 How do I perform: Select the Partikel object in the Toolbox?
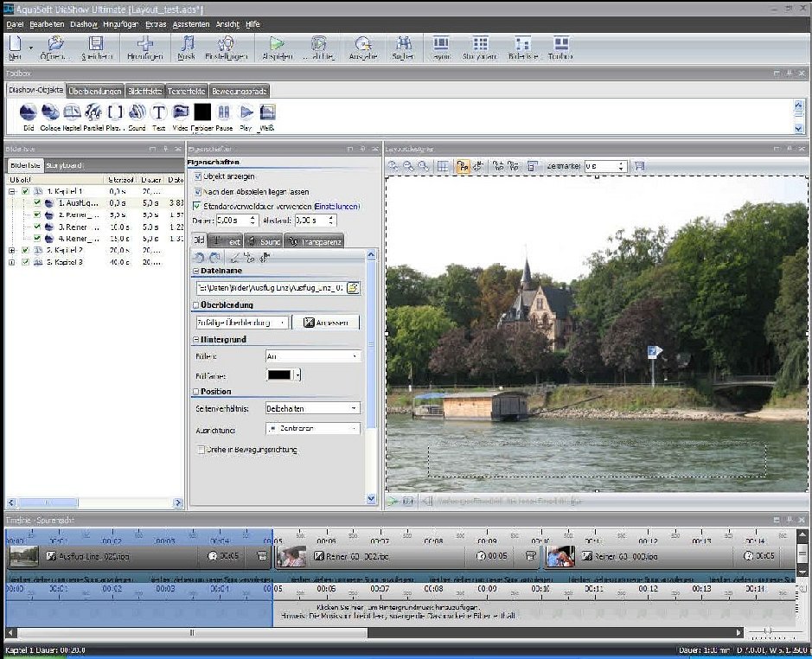(x=93, y=112)
